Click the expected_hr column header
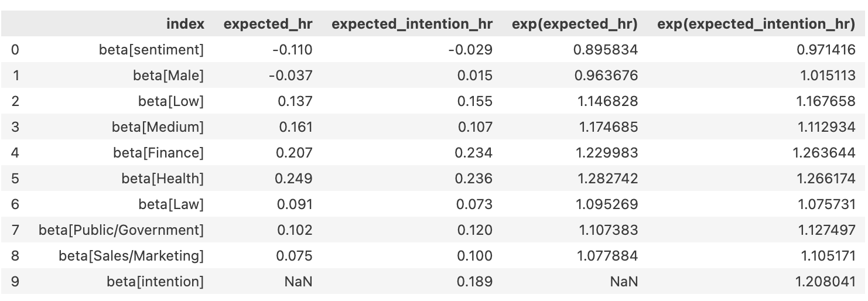The image size is (868, 301). click(268, 24)
